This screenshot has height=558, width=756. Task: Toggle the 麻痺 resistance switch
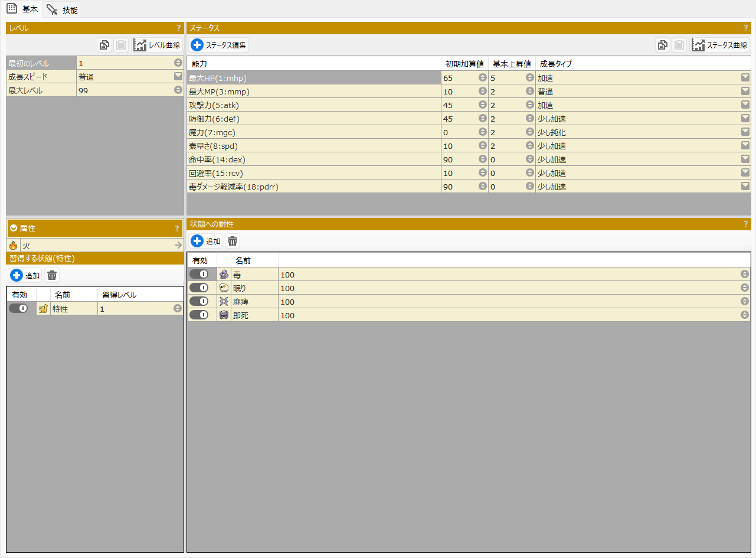click(x=199, y=302)
